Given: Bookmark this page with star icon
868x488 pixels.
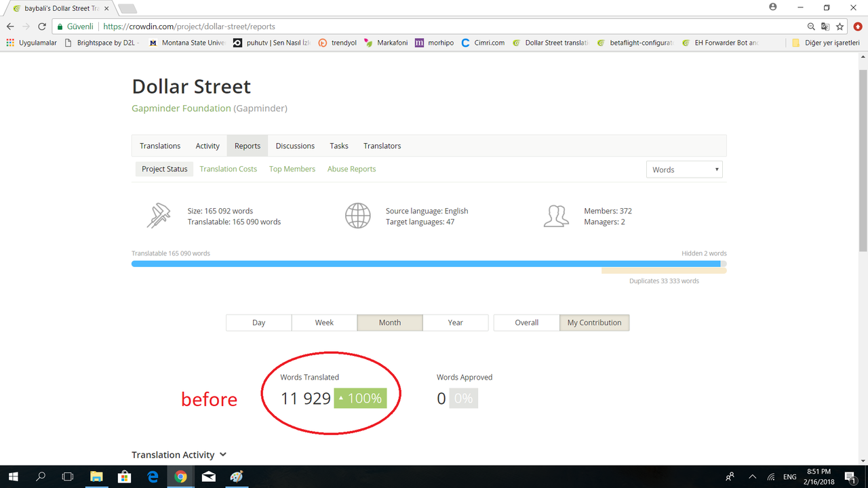Looking at the screenshot, I should (840, 26).
